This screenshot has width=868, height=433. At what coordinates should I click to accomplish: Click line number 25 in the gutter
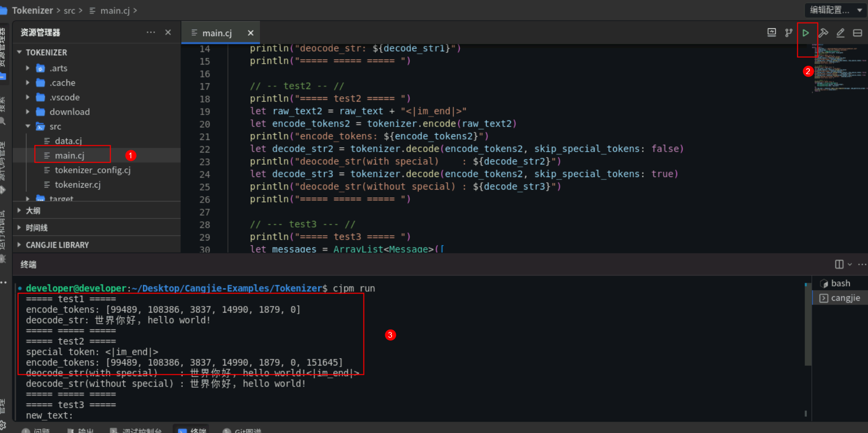(205, 187)
